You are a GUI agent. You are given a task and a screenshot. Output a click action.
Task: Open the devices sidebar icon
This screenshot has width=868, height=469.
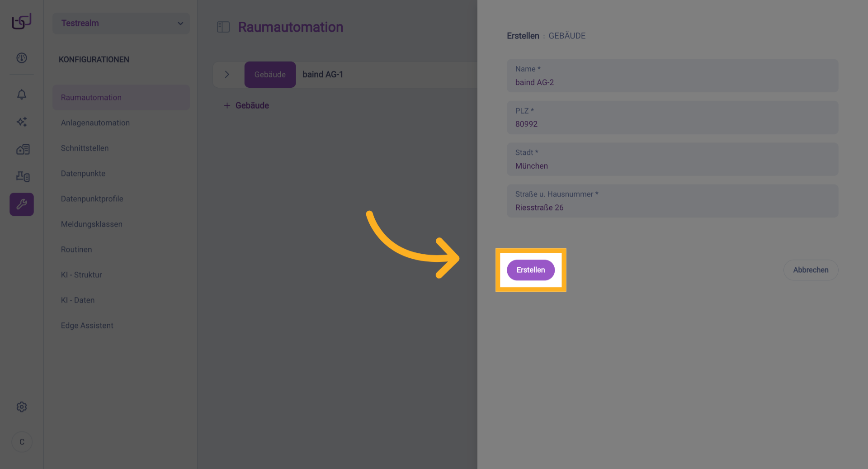tap(23, 176)
